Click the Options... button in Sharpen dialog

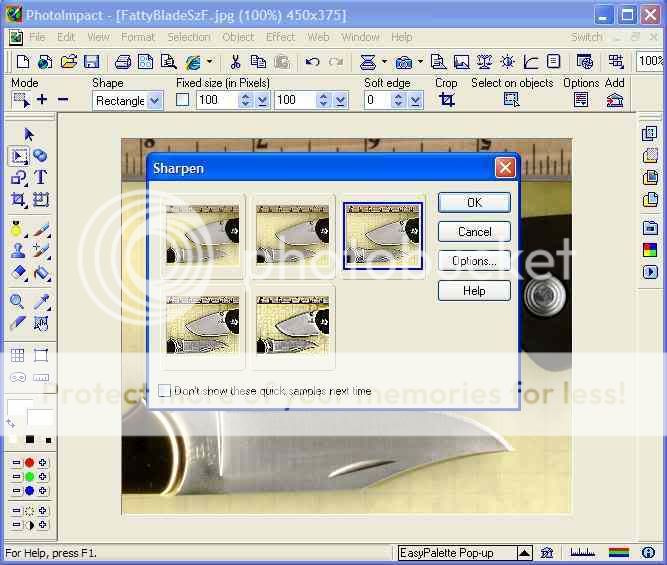474,261
